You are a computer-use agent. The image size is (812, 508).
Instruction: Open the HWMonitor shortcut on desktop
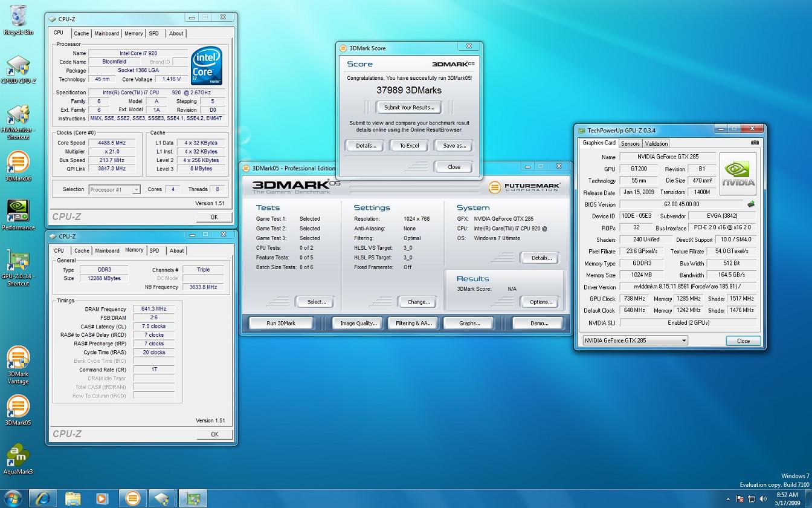click(18, 123)
